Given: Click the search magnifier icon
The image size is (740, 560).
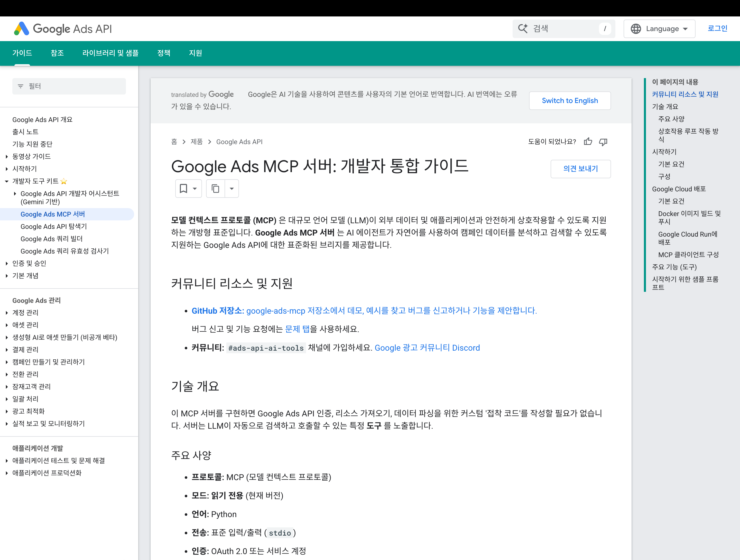Looking at the screenshot, I should [x=523, y=29].
